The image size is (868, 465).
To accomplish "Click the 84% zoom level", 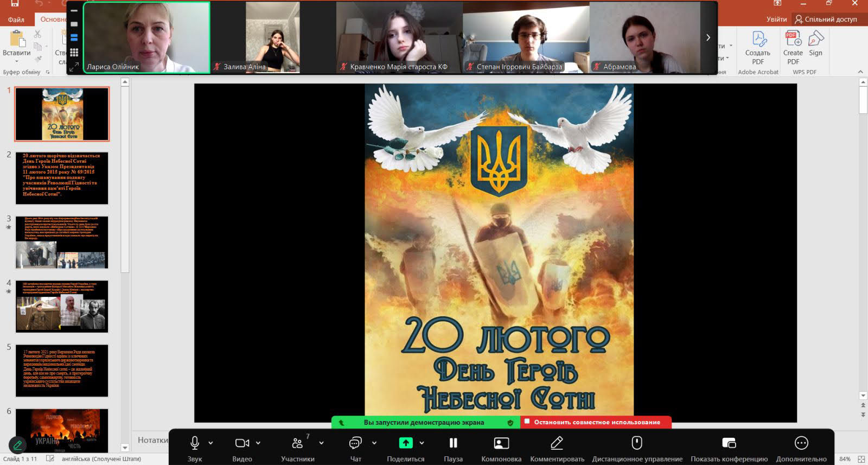I will click(845, 459).
